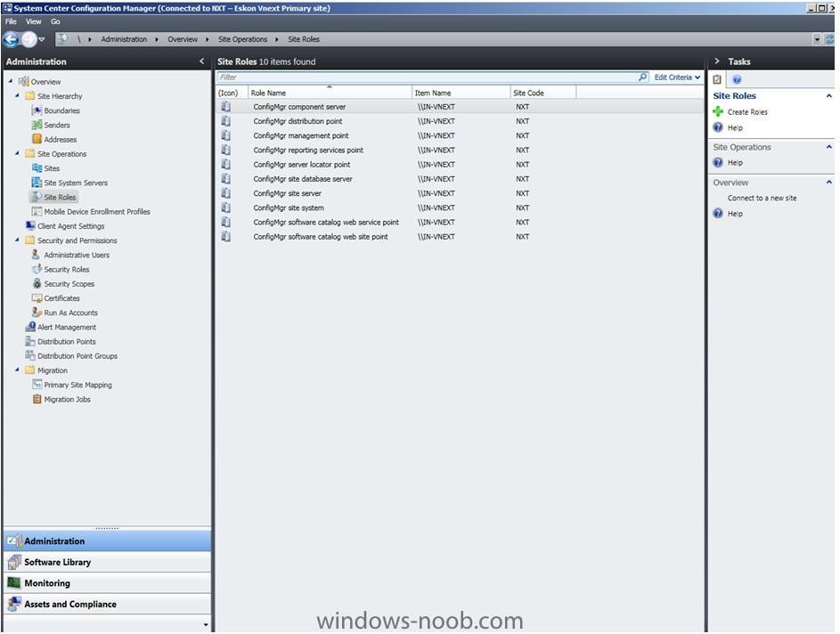Select ConfigMgr component server row
The width and height of the screenshot is (840, 634).
click(x=460, y=107)
